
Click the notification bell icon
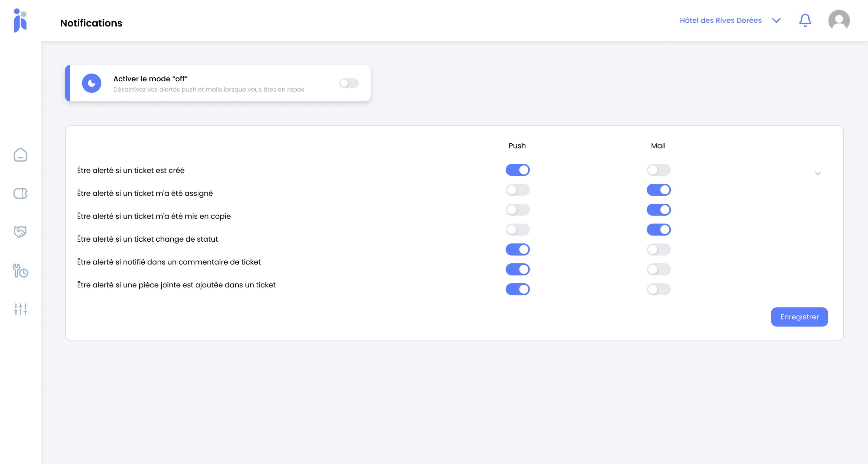point(805,20)
